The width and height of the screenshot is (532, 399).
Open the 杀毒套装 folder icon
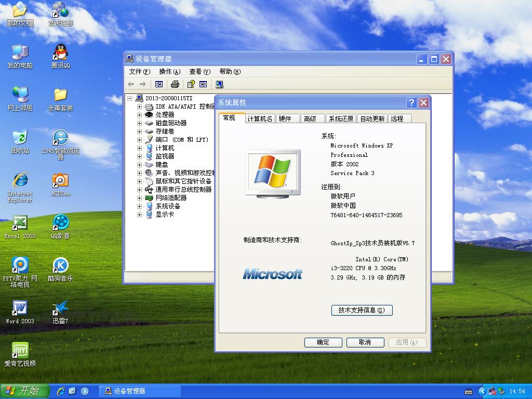60,99
